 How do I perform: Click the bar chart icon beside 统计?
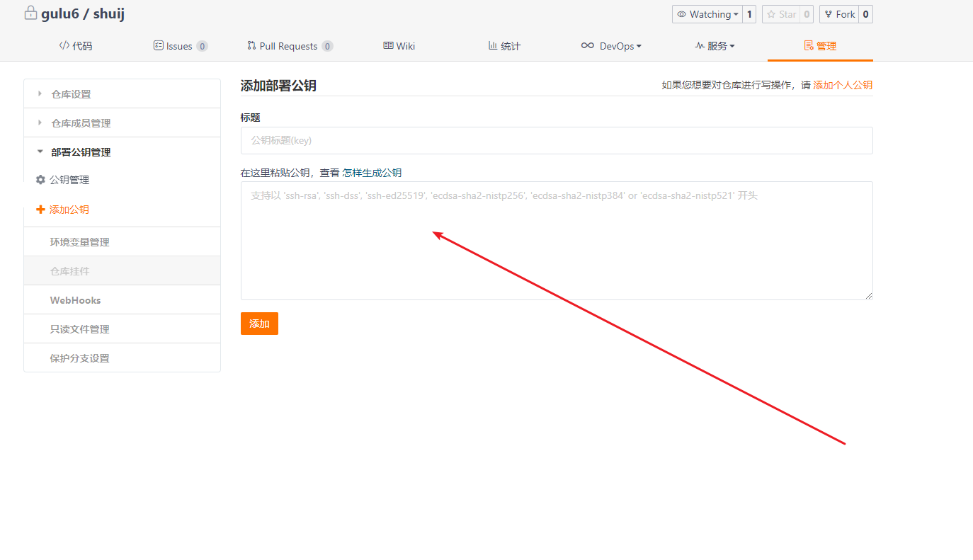coord(493,45)
